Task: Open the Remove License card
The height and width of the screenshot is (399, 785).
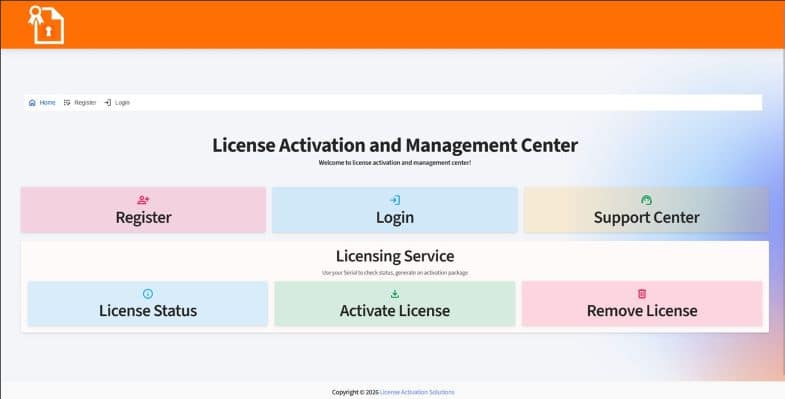Action: tap(642, 304)
